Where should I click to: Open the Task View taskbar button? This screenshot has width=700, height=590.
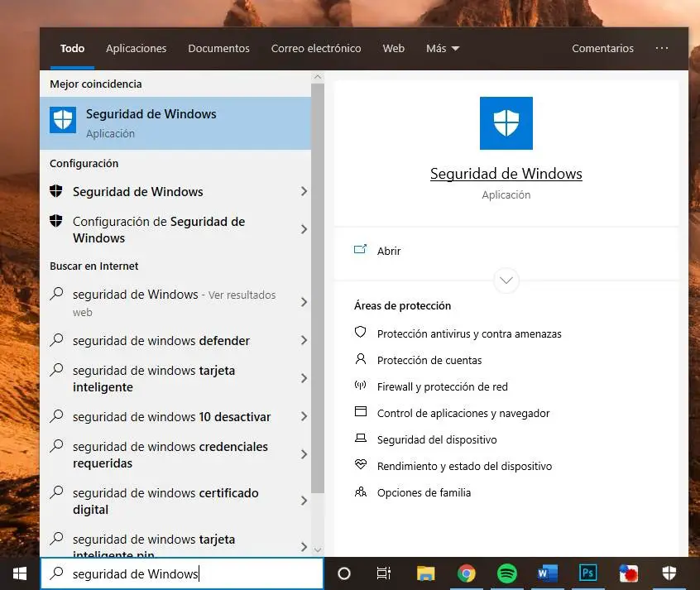pos(384,573)
